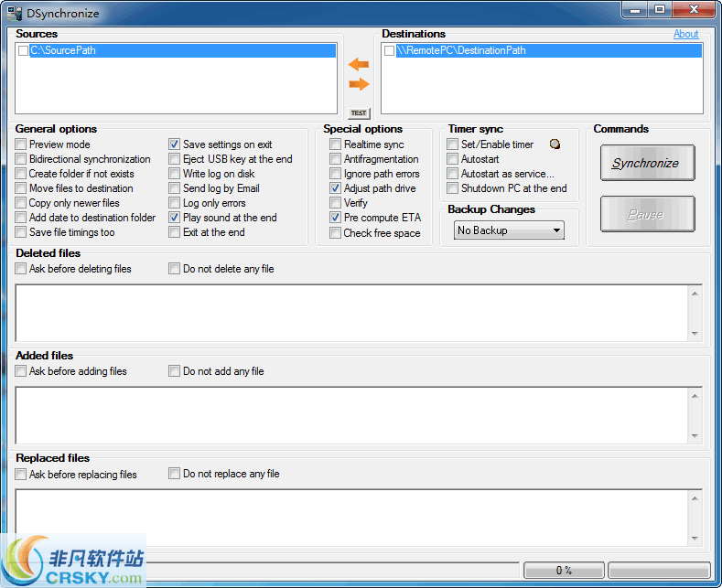Enable Exit at the end

(x=174, y=232)
